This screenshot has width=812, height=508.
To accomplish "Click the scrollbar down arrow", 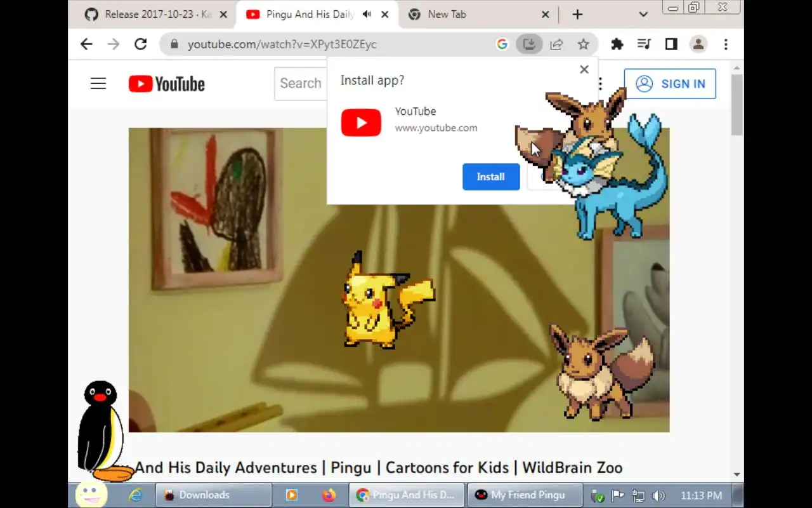I will 737,474.
